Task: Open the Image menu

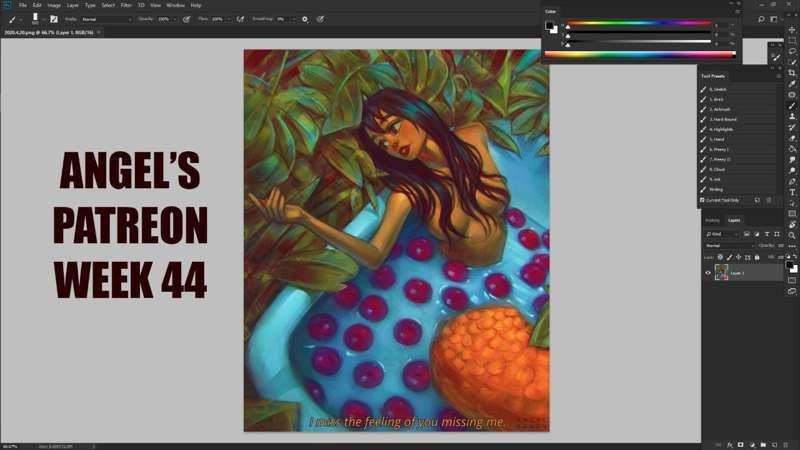Action: click(54, 5)
